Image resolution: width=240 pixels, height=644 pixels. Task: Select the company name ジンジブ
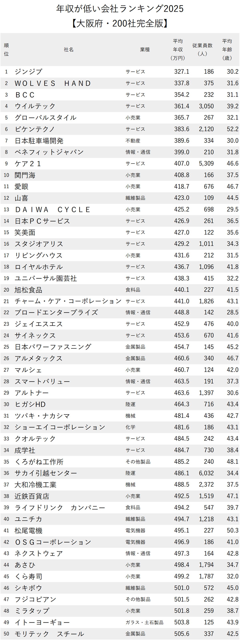29,71
